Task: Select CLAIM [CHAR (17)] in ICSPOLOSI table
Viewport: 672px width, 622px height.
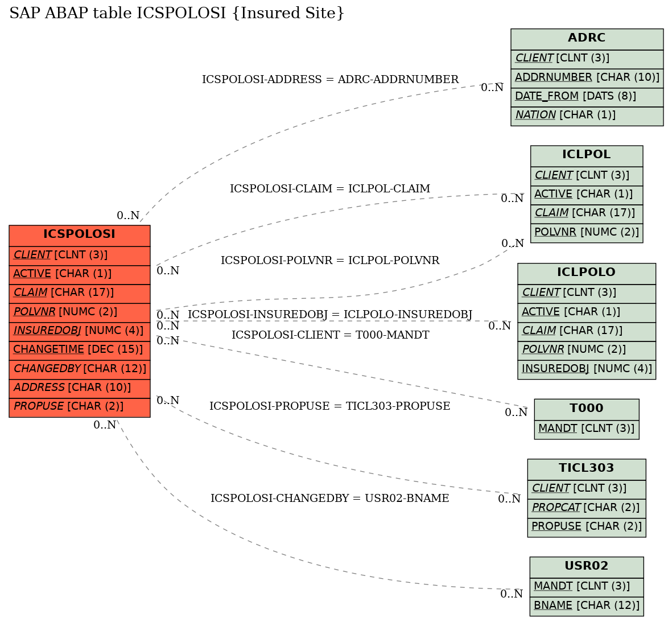Action: tap(80, 293)
